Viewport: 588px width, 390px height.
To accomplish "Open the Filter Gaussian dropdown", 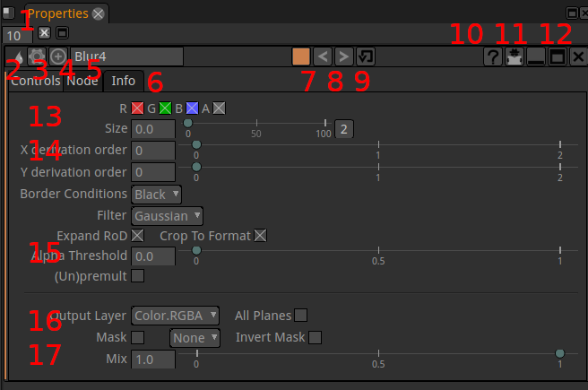I will (x=167, y=215).
